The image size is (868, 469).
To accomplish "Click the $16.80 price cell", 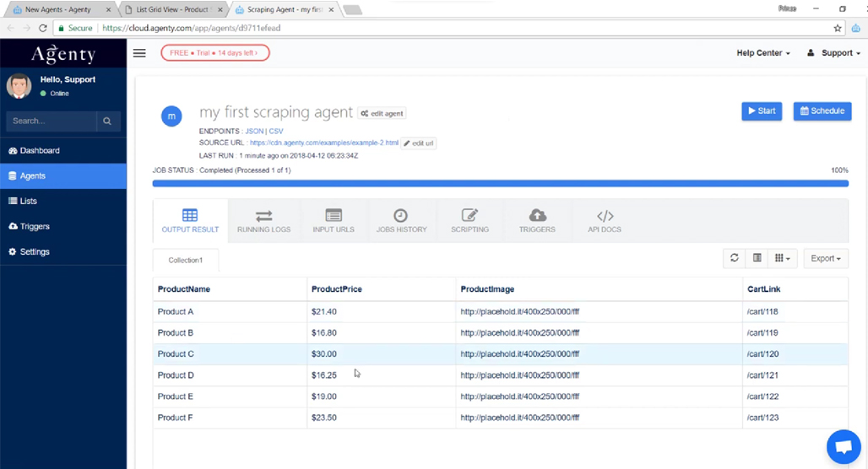I will (x=382, y=333).
